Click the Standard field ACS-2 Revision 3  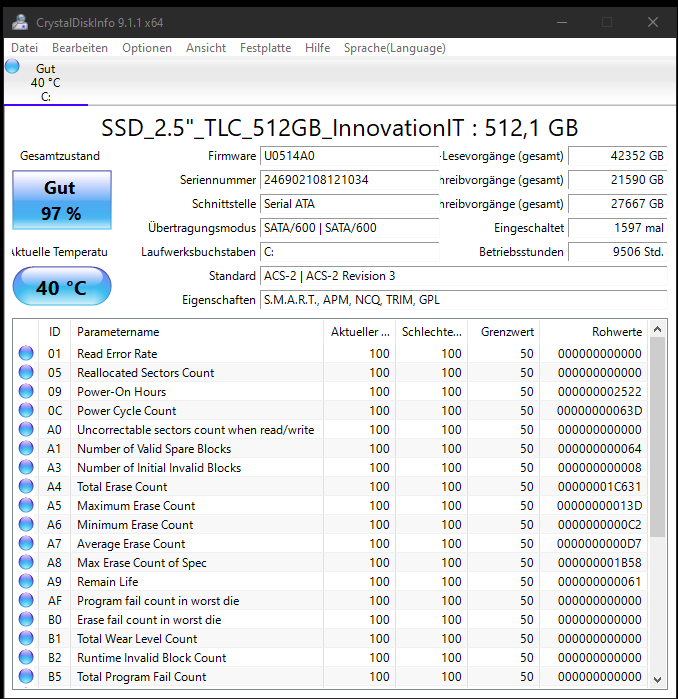point(464,276)
